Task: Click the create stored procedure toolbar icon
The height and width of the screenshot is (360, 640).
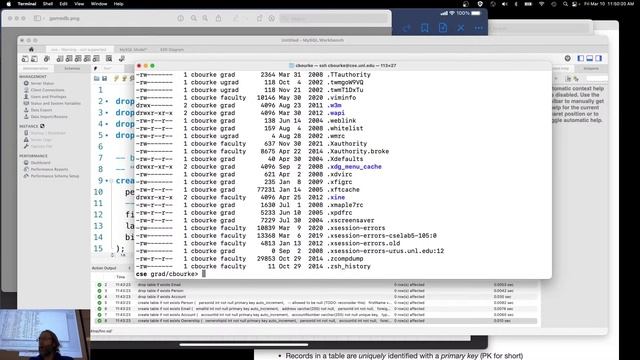Action: pos(87,59)
